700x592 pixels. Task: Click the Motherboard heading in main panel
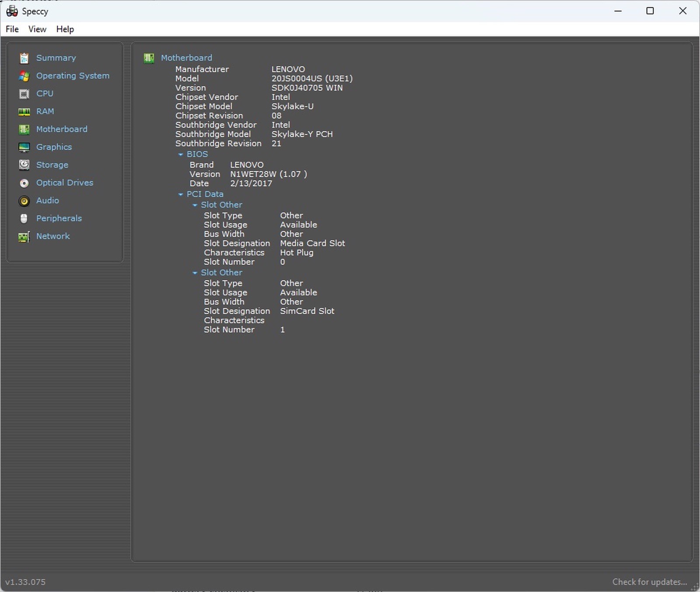click(186, 58)
